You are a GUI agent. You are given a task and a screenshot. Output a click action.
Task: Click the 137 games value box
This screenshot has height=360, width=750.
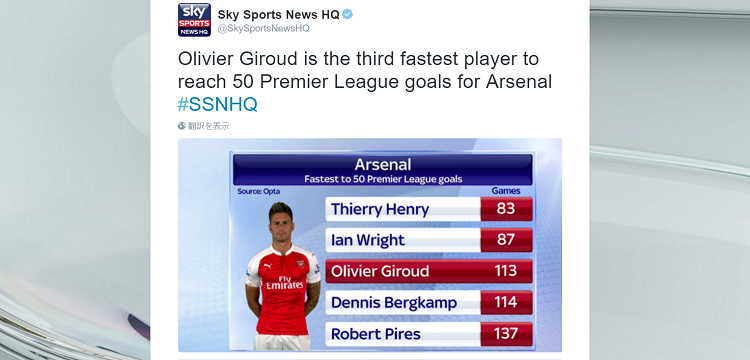point(507,334)
